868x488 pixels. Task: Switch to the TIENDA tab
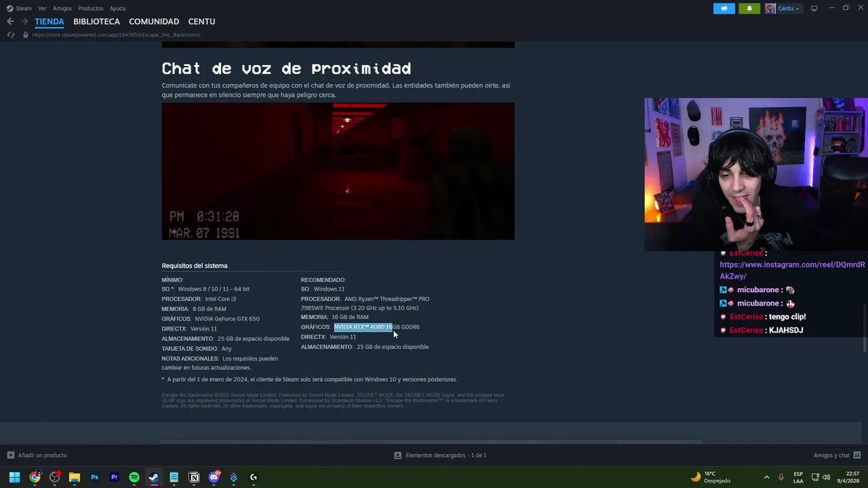[x=50, y=22]
